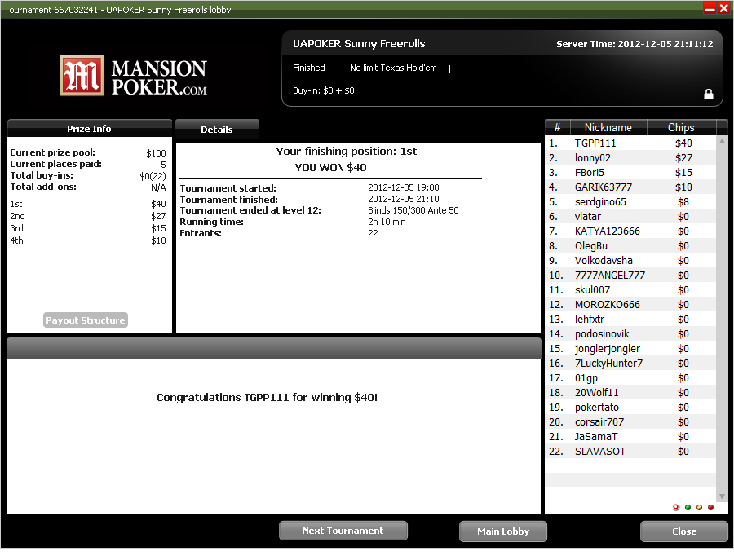Select player lonny02 in the list
The image size is (734, 560).
pyautogui.click(x=630, y=157)
